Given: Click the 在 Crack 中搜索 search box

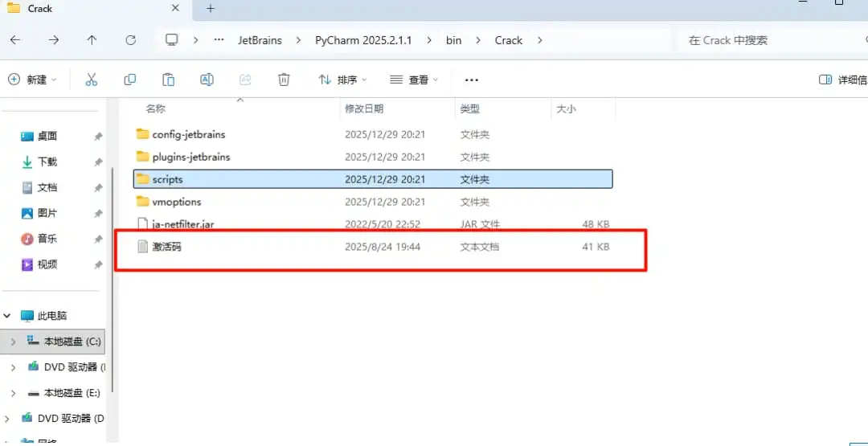Looking at the screenshot, I should pos(769,40).
